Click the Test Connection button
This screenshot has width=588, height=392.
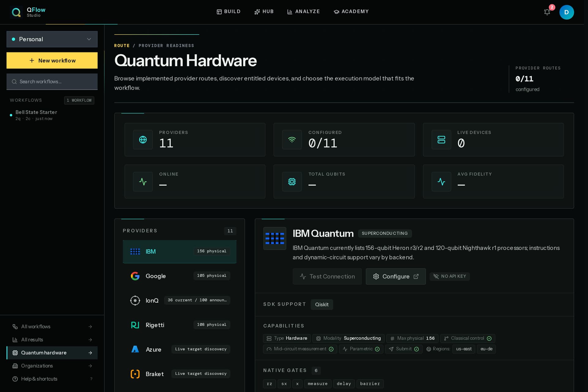point(327,277)
